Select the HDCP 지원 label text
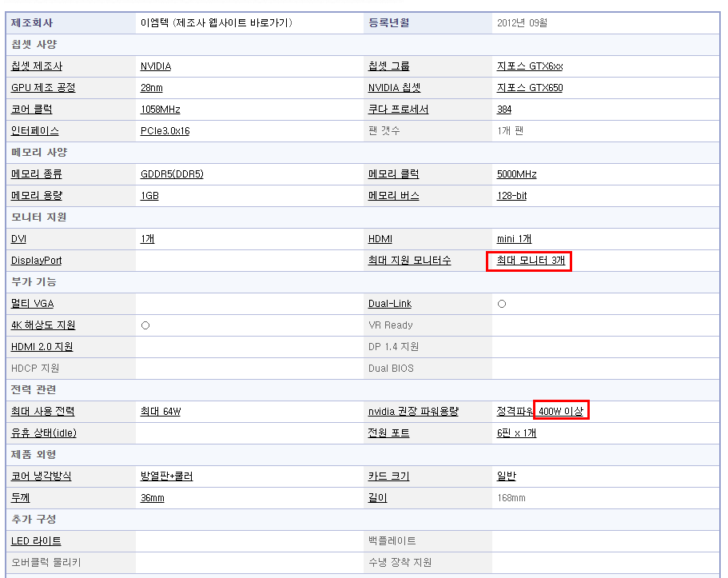 coord(35,369)
